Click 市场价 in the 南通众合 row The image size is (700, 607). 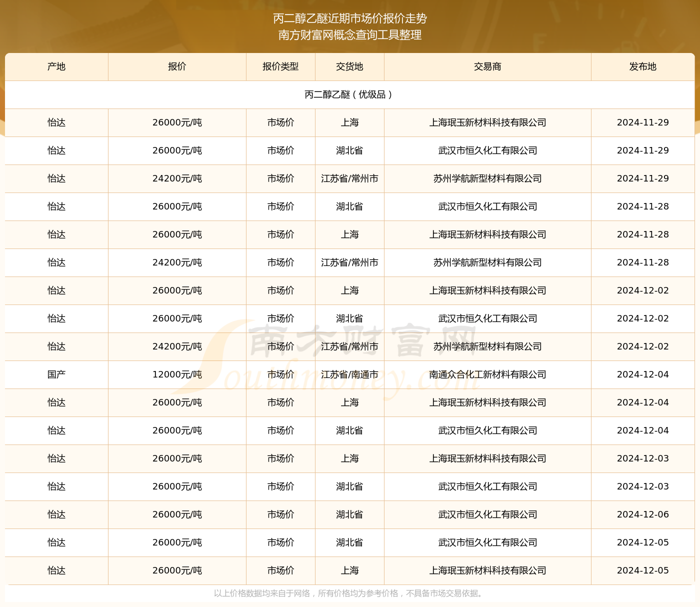pyautogui.click(x=280, y=374)
